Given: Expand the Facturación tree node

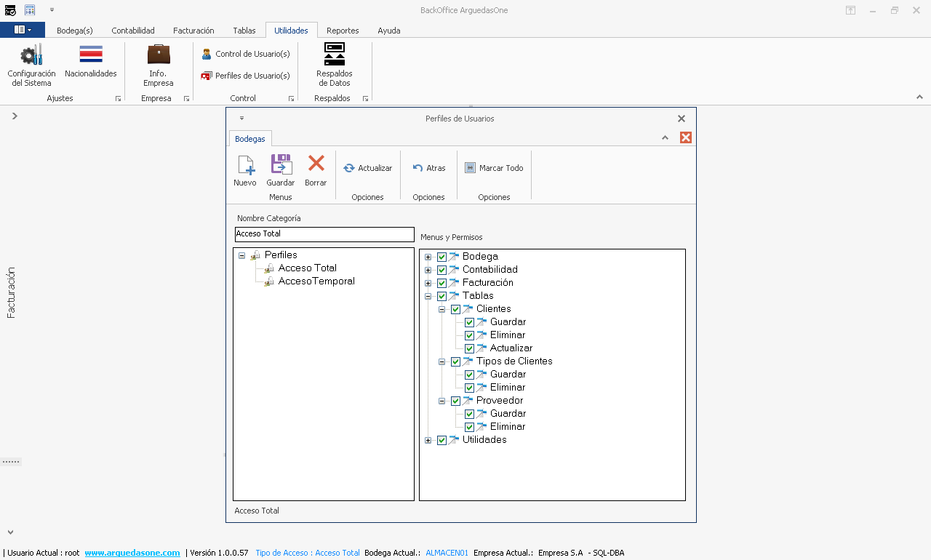Looking at the screenshot, I should click(x=428, y=284).
